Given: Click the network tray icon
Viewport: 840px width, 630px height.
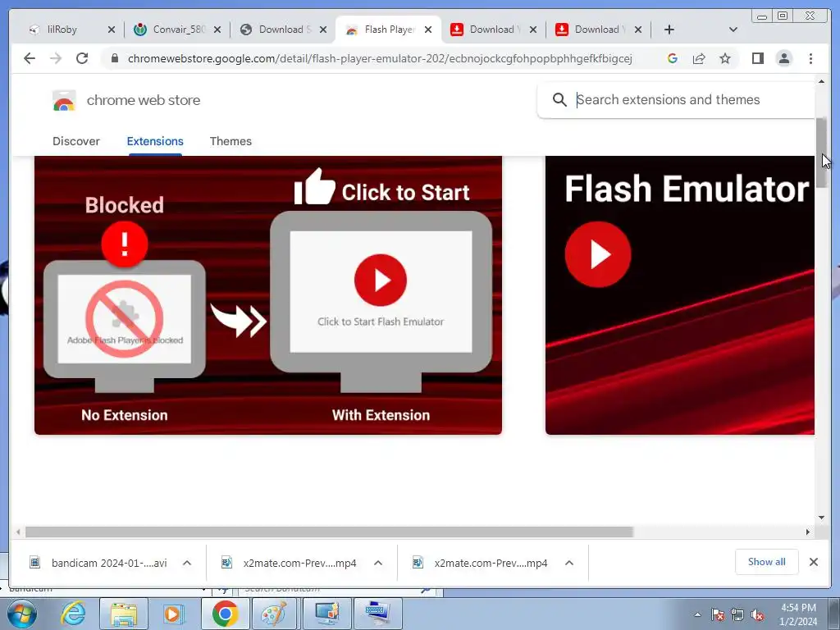Looking at the screenshot, I should click(737, 615).
